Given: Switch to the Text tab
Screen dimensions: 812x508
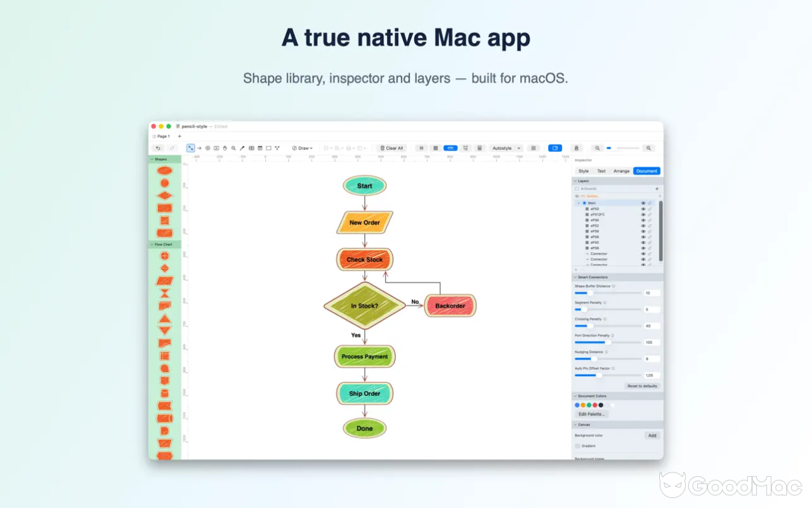Looking at the screenshot, I should tap(601, 171).
